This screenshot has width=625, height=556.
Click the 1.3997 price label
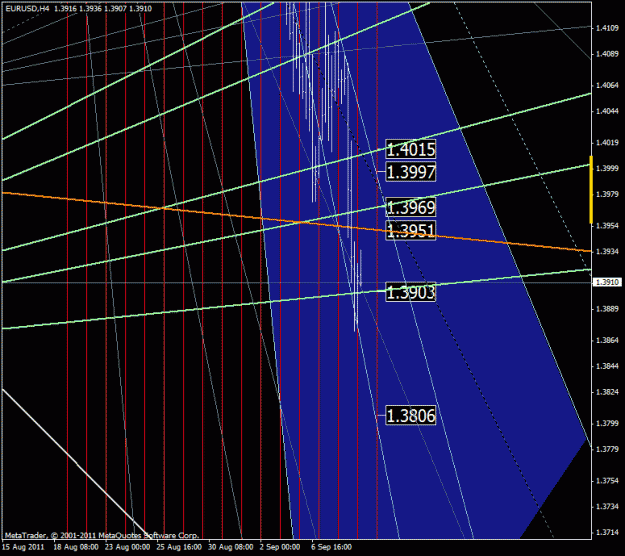[411, 172]
